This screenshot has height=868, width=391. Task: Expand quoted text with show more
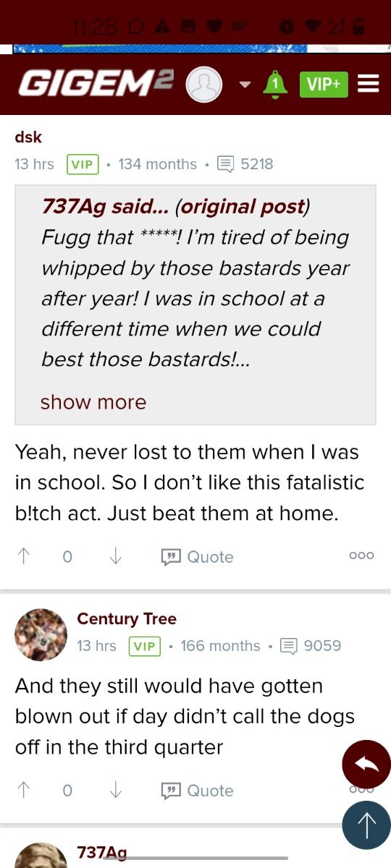[93, 402]
